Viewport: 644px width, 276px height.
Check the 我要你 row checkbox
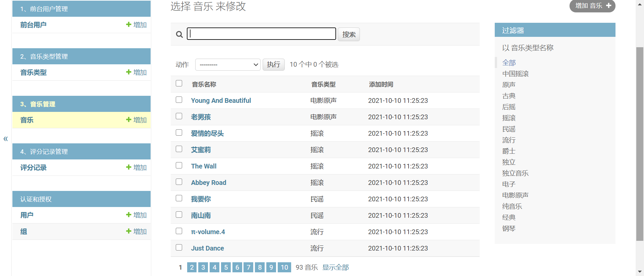click(179, 198)
